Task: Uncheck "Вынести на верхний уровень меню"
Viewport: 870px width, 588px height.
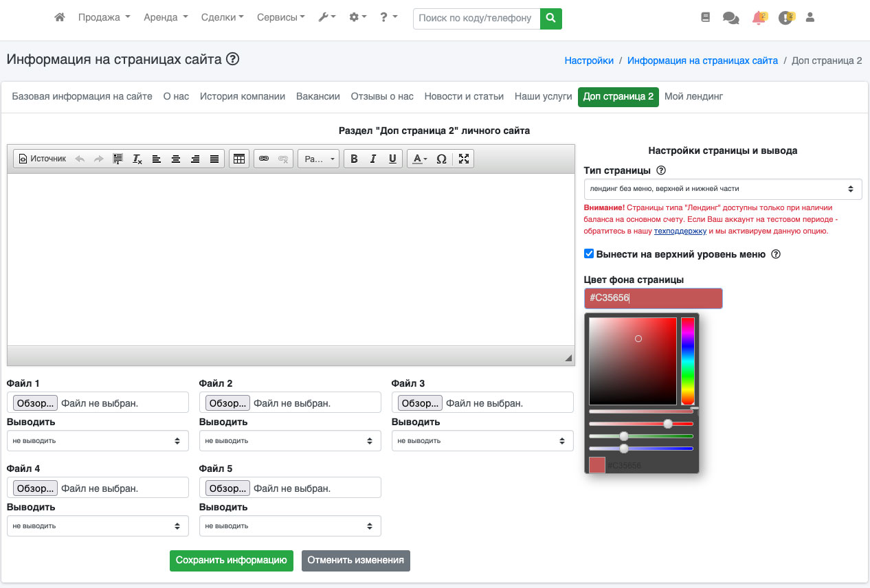Action: (x=589, y=254)
